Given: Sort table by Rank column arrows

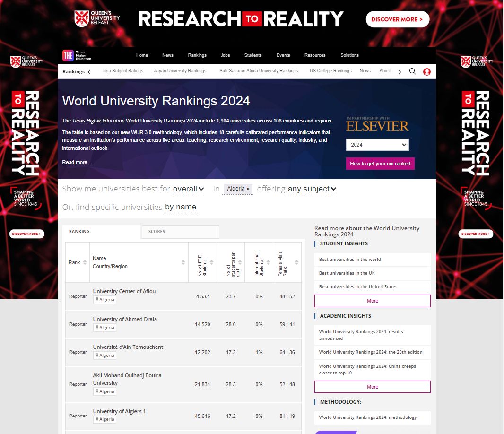Looking at the screenshot, I should [x=85, y=262].
